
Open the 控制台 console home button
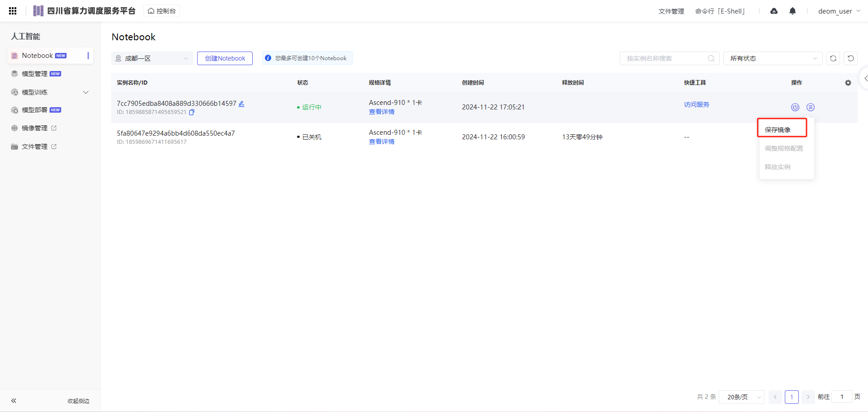(x=162, y=11)
